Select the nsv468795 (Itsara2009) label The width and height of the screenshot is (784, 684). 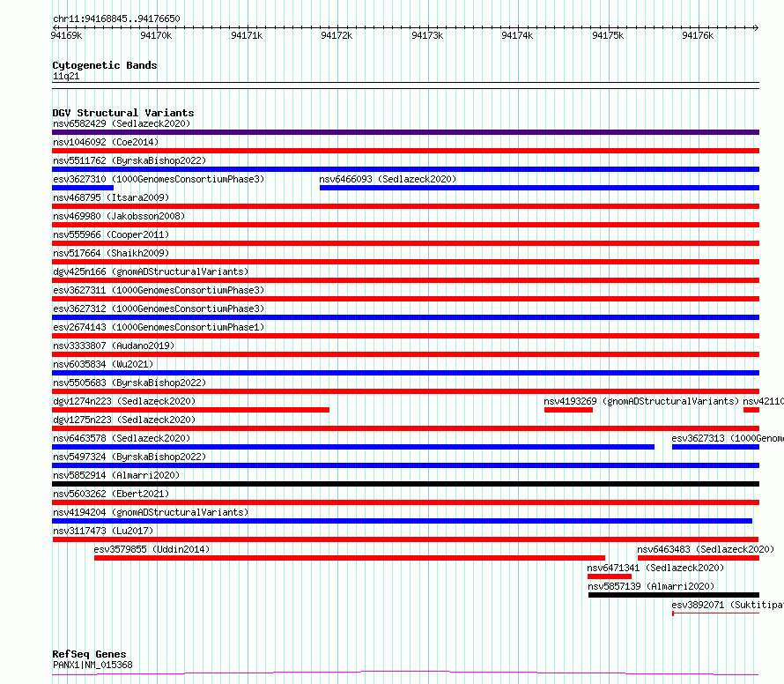pos(111,197)
